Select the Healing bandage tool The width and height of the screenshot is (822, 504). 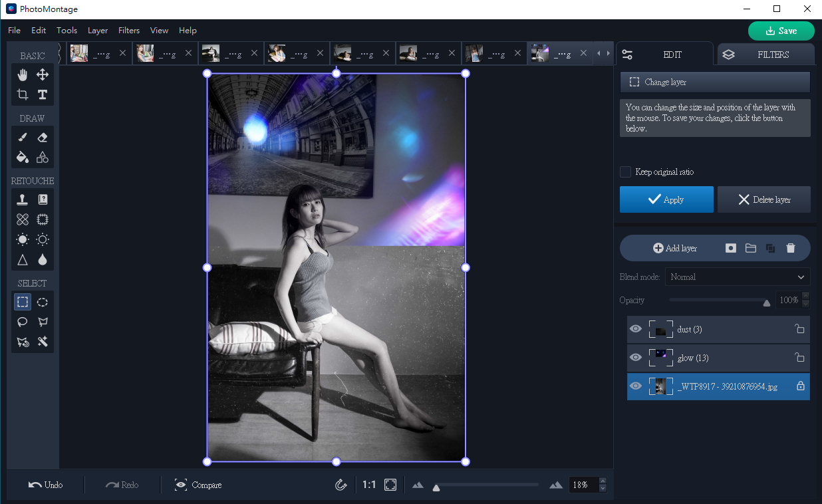23,219
